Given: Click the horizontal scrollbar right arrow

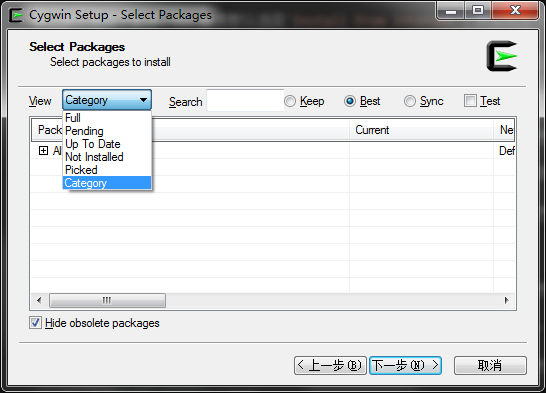Looking at the screenshot, I should coord(507,300).
